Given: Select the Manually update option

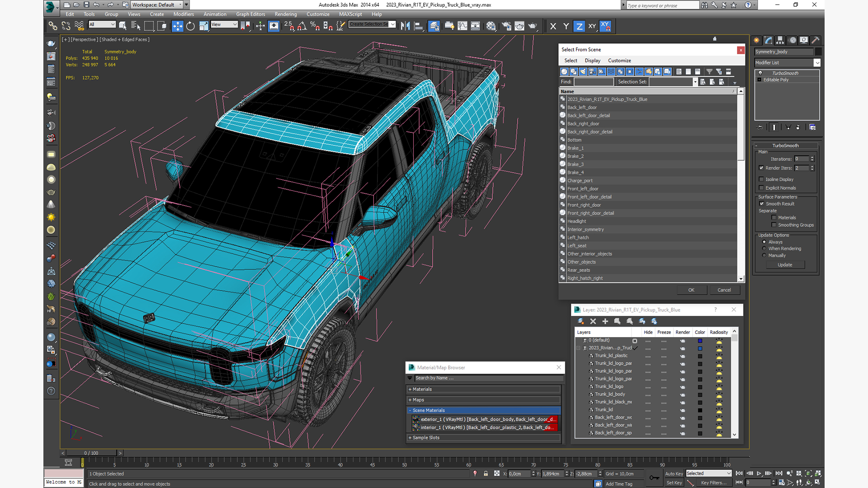Looking at the screenshot, I should coord(764,255).
